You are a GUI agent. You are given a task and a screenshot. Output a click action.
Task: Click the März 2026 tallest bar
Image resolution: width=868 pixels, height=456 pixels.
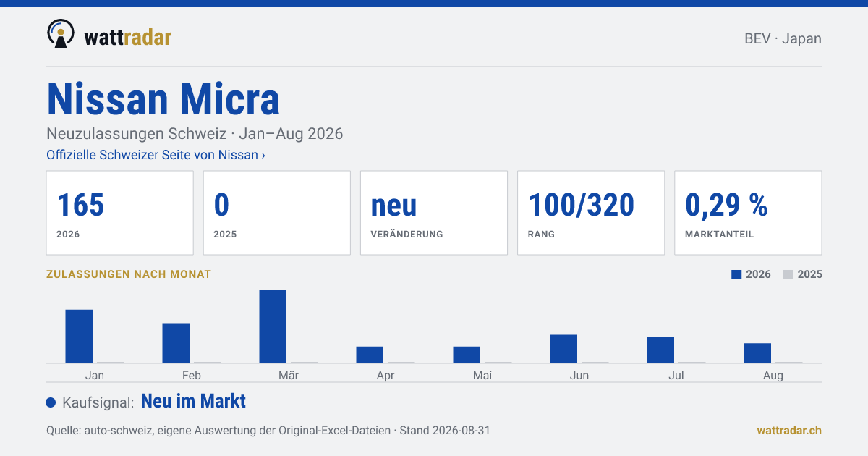[x=273, y=326]
